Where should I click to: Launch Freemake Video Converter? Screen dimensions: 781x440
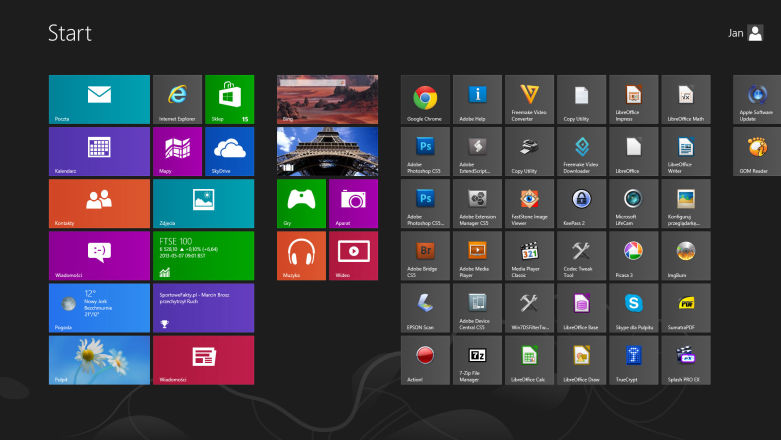pos(529,99)
